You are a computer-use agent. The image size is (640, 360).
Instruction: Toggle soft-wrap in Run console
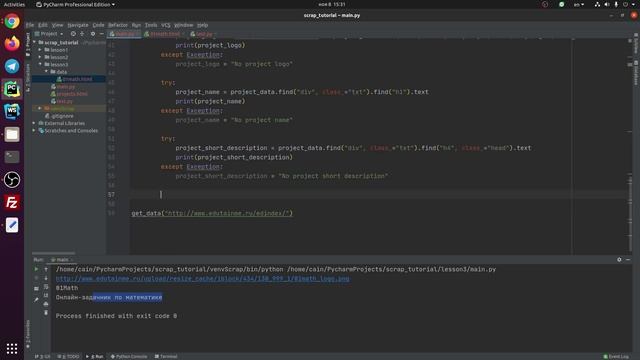[46, 287]
